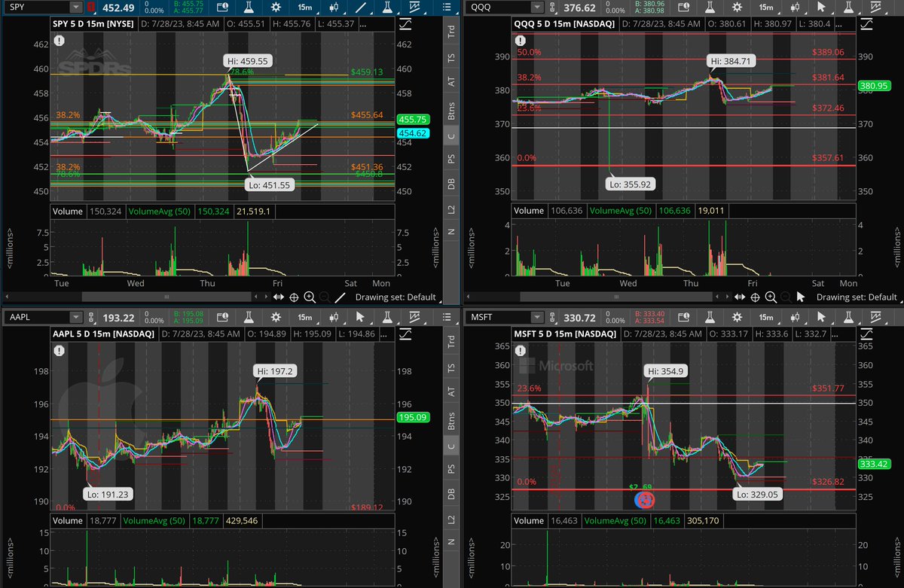Toggle QQQ price axis scale icon
The image size is (904, 588).
[x=866, y=24]
